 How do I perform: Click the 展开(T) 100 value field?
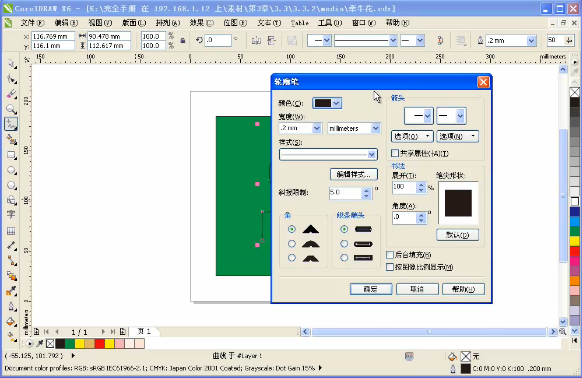pyautogui.click(x=404, y=187)
